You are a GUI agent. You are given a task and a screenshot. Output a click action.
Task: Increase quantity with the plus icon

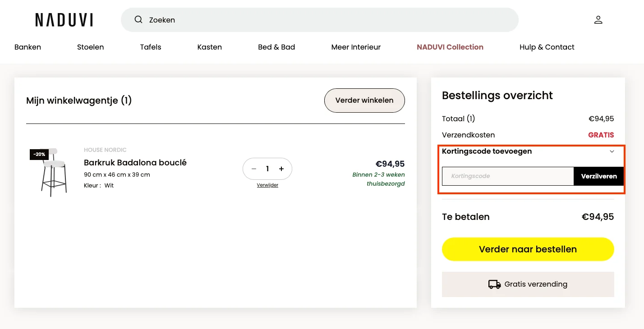coord(281,169)
